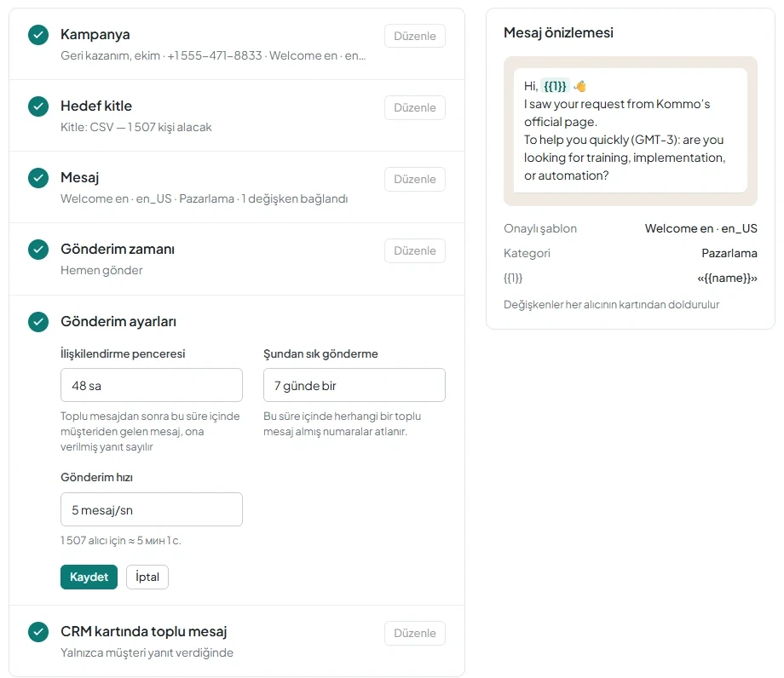Click Düzenle for Hedef kitle
784x678 pixels.
coord(415,107)
